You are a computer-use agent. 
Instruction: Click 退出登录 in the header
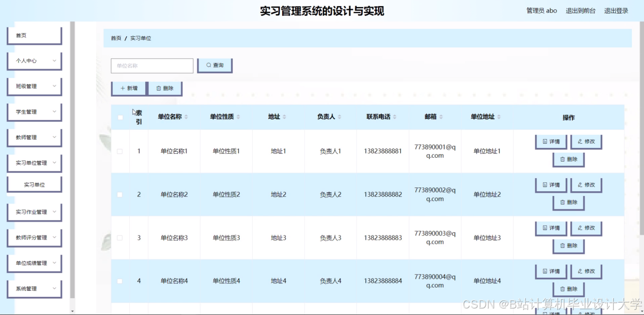616,11
